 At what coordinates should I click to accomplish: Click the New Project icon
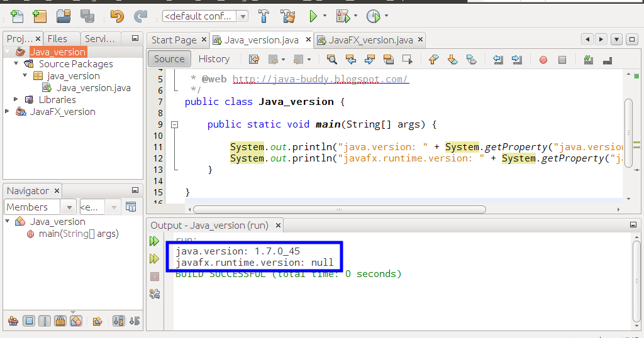tap(40, 16)
